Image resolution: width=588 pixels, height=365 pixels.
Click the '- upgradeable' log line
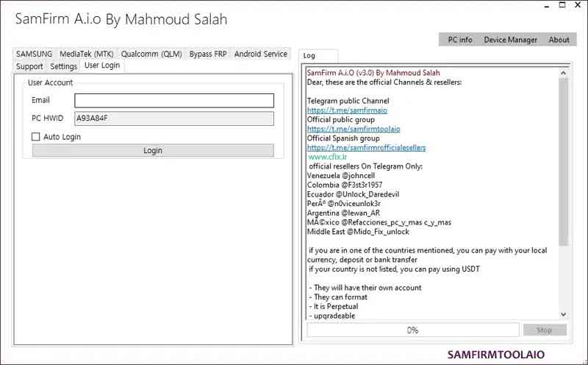click(332, 316)
